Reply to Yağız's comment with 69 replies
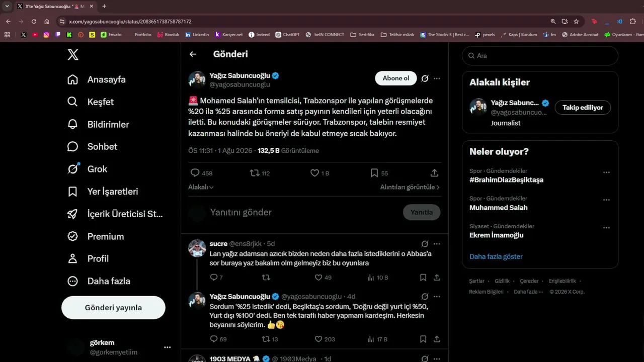This screenshot has height=362, width=644. pyautogui.click(x=218, y=339)
